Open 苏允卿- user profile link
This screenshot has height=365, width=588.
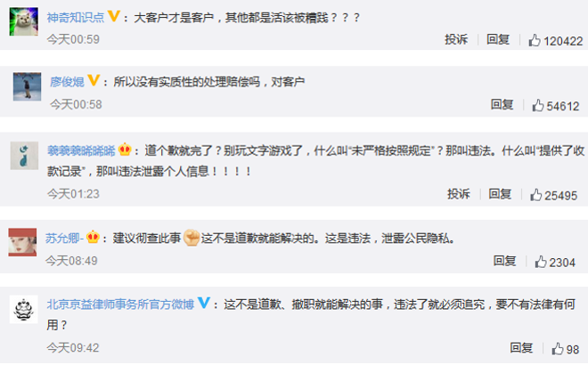point(64,238)
